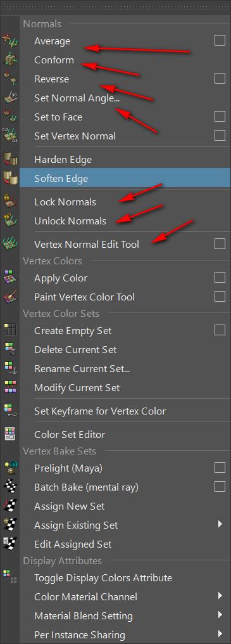This screenshot has height=644, width=231.
Task: Choose Toggle Display Colors Attribute
Action: (103, 578)
